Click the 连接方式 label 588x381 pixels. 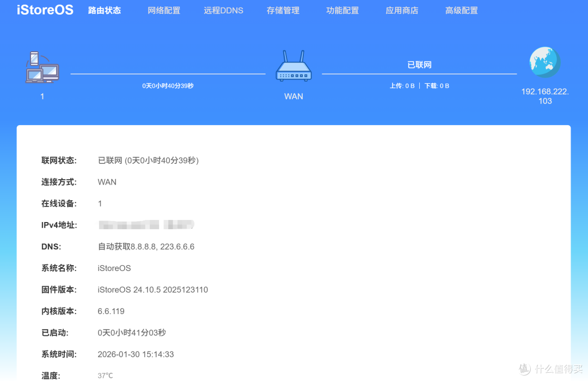pyautogui.click(x=59, y=182)
